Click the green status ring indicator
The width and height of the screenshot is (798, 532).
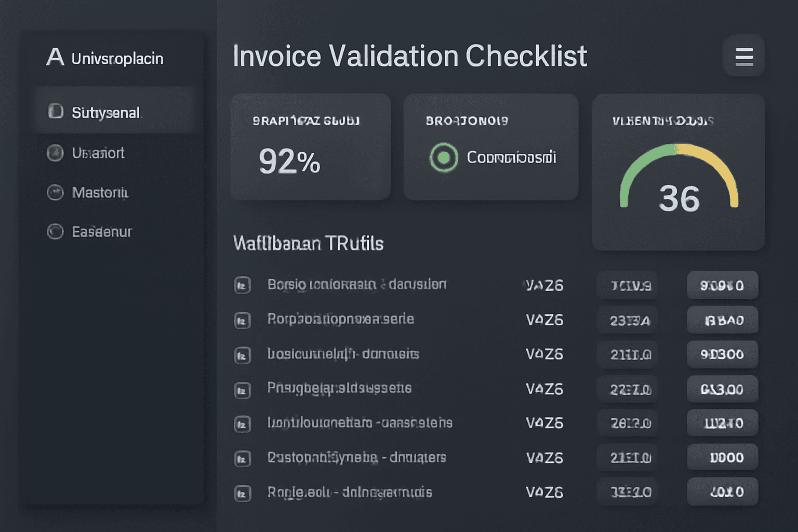(x=444, y=157)
